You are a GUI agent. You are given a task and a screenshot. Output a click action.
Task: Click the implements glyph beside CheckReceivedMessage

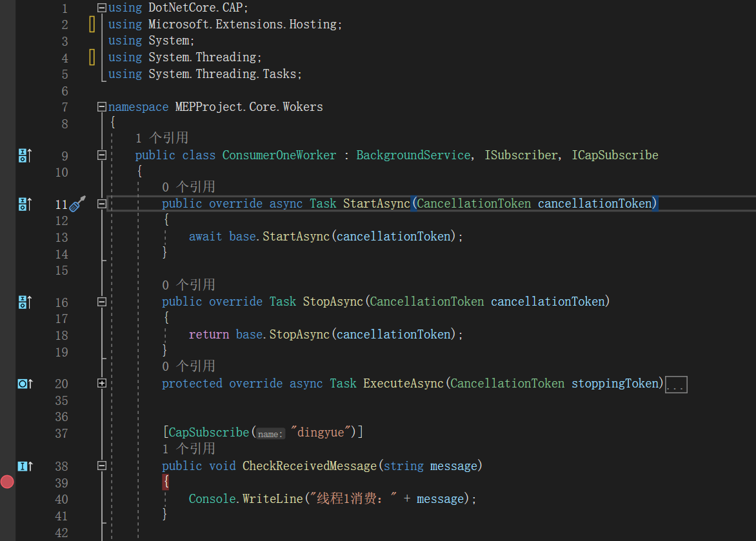click(21, 466)
